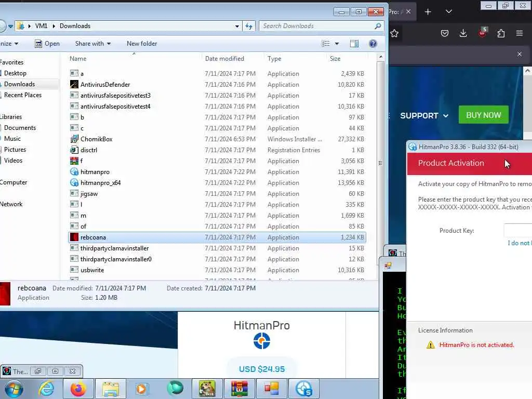This screenshot has height=399, width=532.
Task: Select the disctrl registry file icon
Action: (x=74, y=150)
